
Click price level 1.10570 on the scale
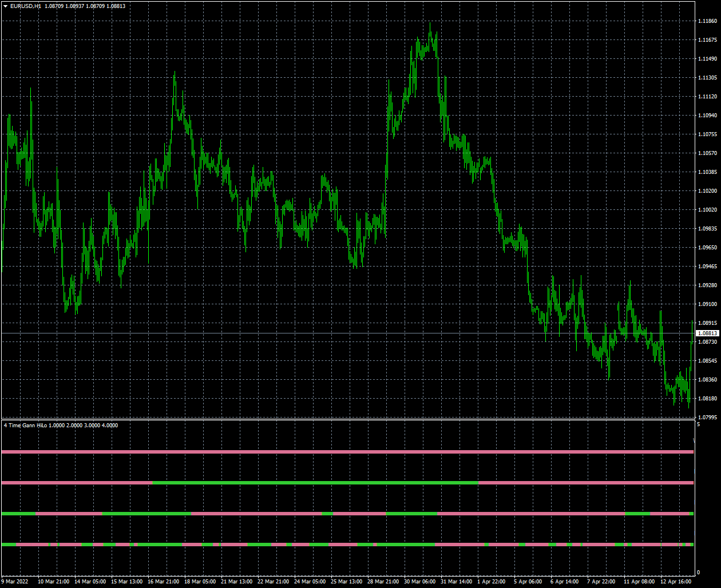click(x=707, y=153)
